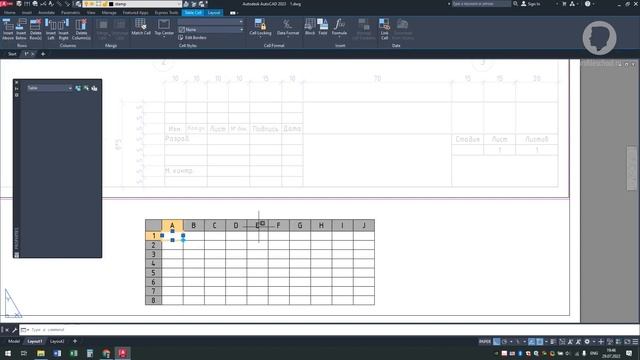Open the AutoCAD application menu
The height and width of the screenshot is (360, 640).
pyautogui.click(x=6, y=4)
